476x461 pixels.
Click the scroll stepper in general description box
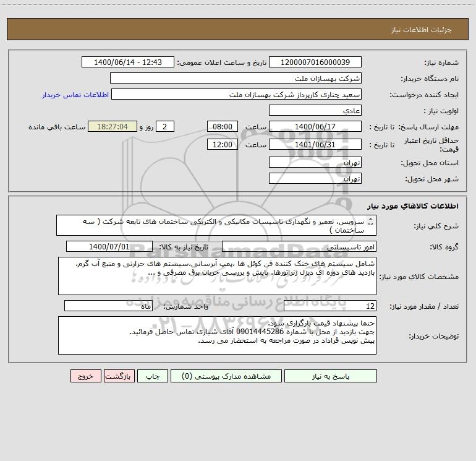pyautogui.click(x=370, y=222)
